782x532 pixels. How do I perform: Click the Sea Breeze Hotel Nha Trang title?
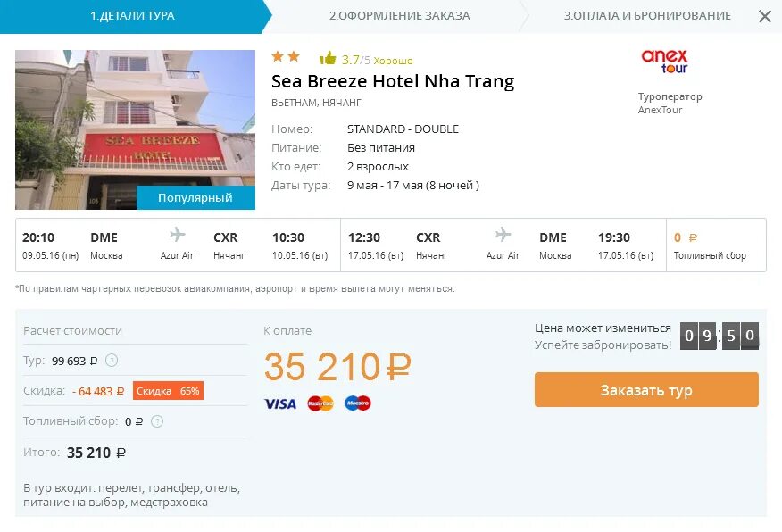coord(393,81)
